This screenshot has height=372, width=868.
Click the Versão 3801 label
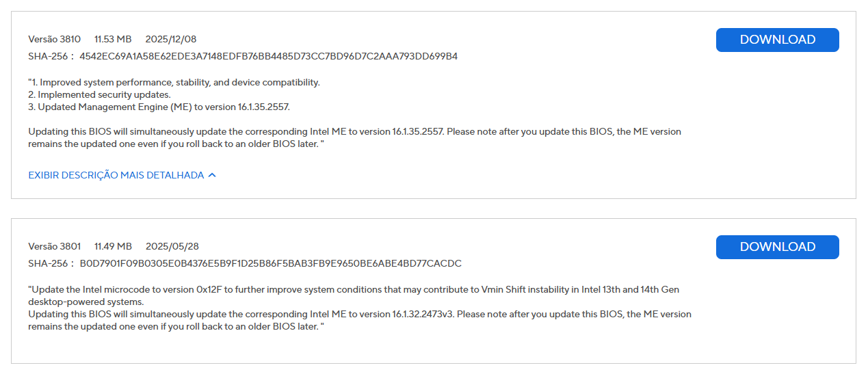pos(54,246)
